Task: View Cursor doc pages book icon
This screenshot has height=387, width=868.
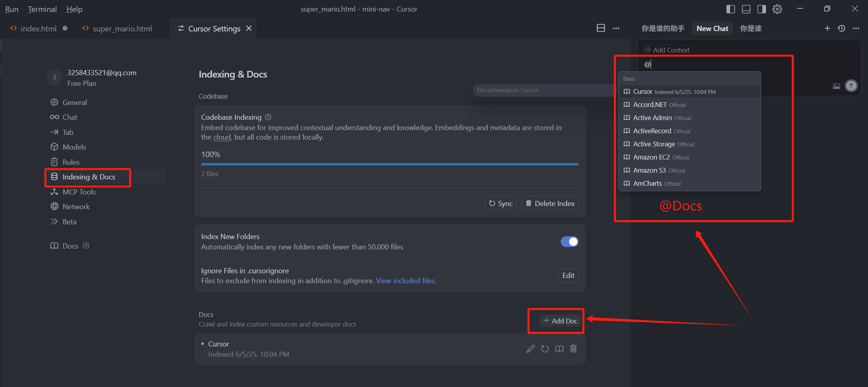Action: tap(559, 349)
